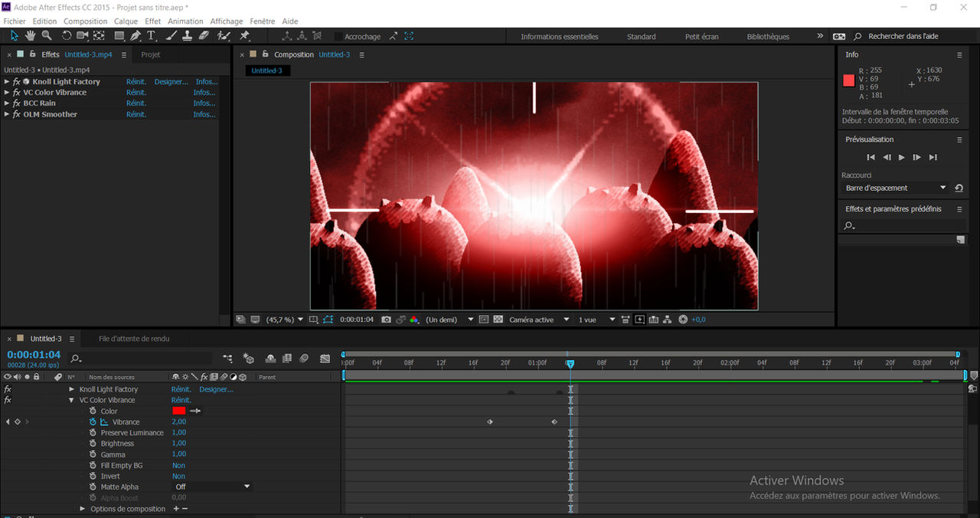
Task: Select the Standard workspace
Action: click(641, 36)
